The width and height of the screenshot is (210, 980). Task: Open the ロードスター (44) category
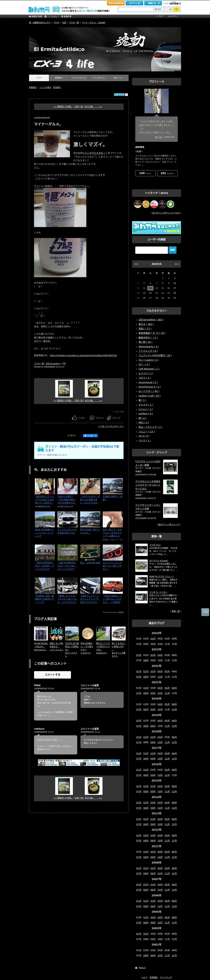coord(149,391)
